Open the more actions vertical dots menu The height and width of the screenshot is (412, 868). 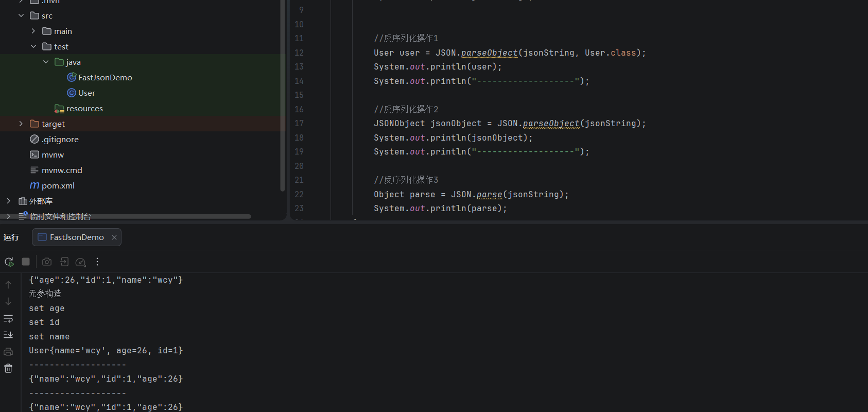(97, 262)
